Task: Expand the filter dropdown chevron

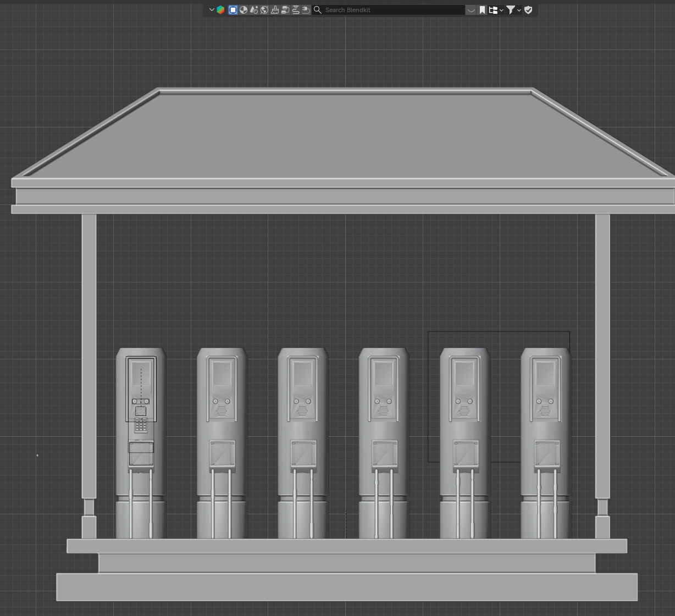Action: [x=519, y=10]
